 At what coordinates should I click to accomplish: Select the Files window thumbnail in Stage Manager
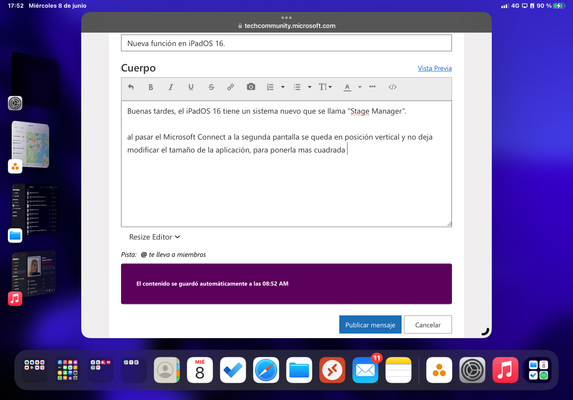tap(35, 209)
